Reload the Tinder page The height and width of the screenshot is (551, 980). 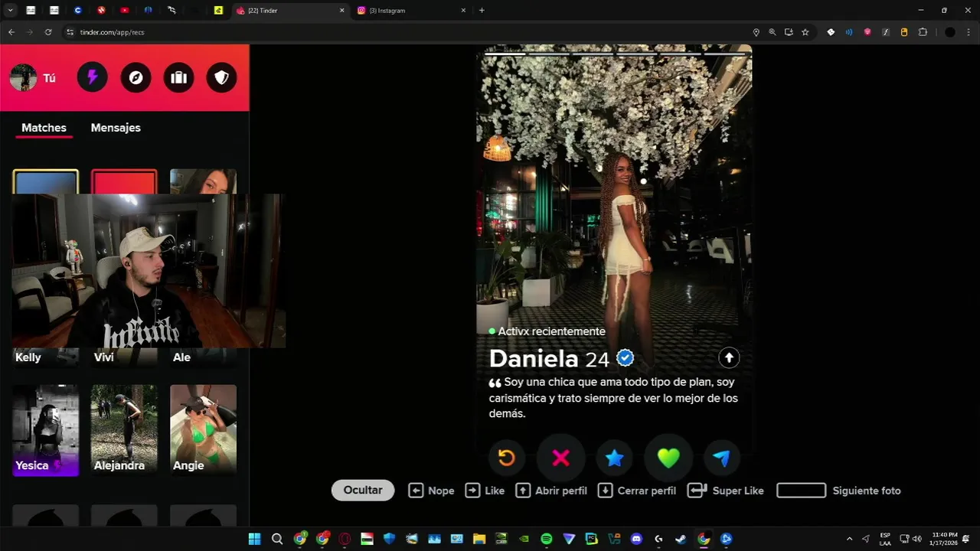[48, 32]
